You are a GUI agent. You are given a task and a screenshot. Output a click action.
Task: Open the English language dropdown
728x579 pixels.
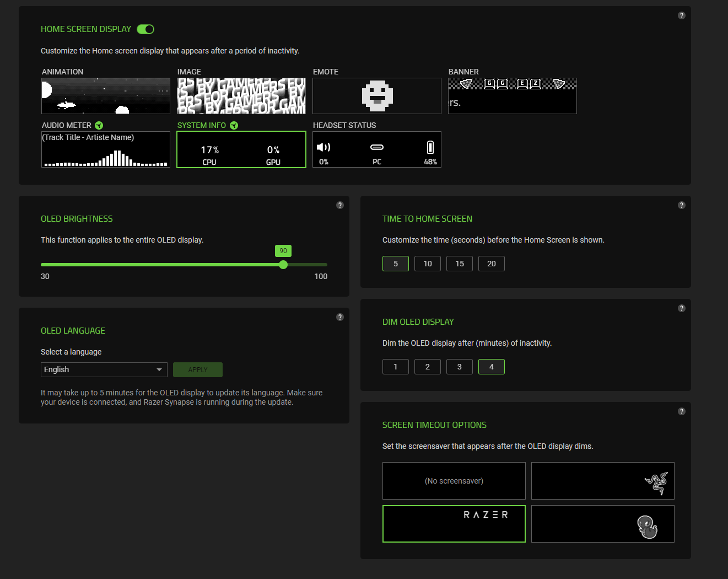[104, 369]
